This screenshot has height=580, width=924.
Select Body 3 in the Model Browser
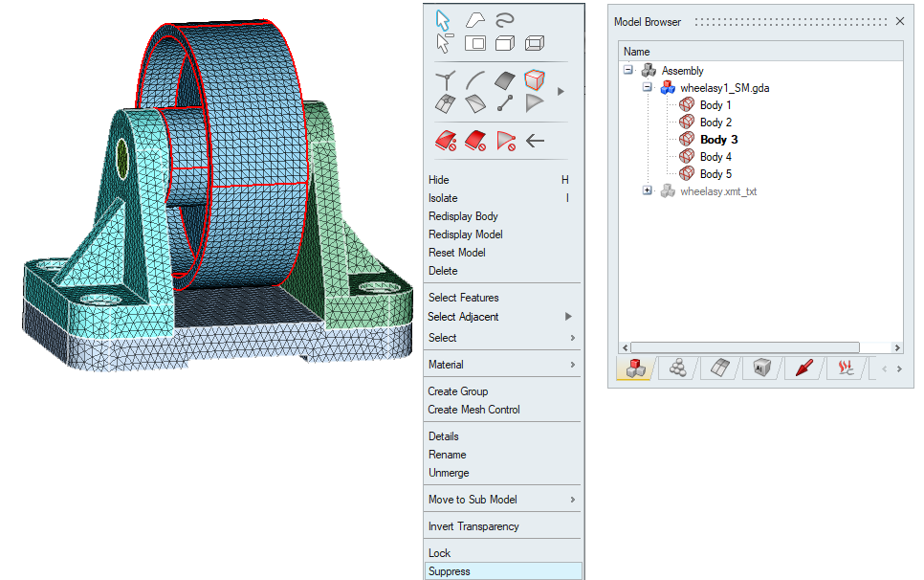(717, 140)
